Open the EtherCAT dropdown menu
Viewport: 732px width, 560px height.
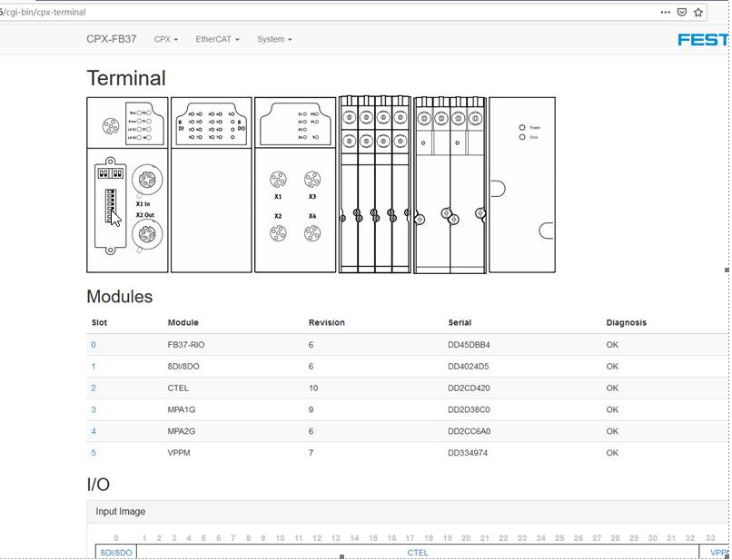pos(218,39)
